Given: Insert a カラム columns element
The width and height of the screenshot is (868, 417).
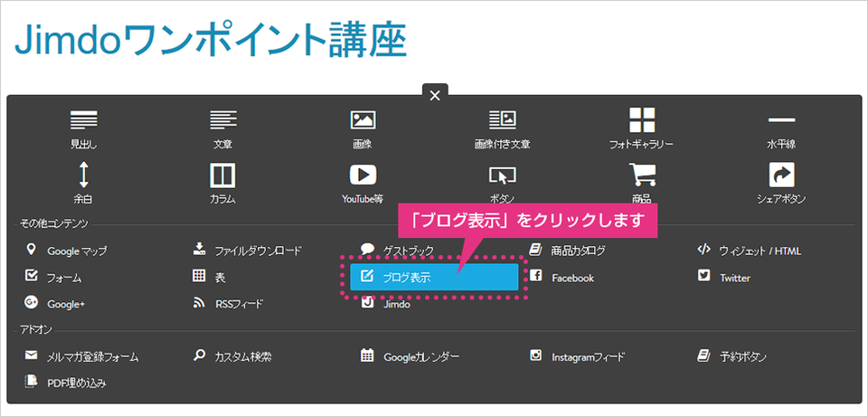Looking at the screenshot, I should [x=223, y=183].
